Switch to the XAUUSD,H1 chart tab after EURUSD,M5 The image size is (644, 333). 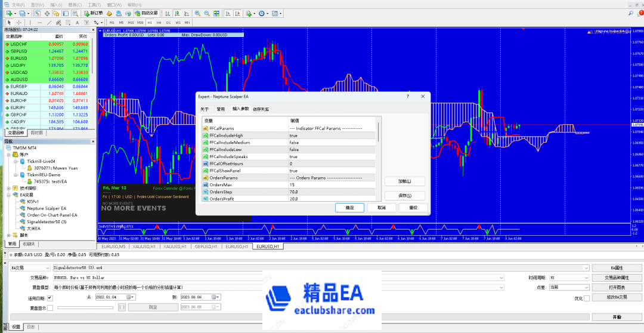pyautogui.click(x=144, y=246)
